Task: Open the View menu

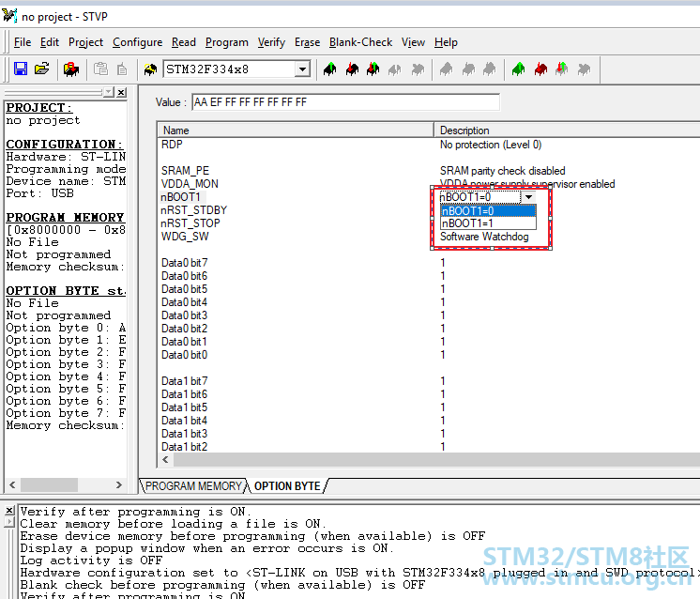Action: (x=413, y=42)
